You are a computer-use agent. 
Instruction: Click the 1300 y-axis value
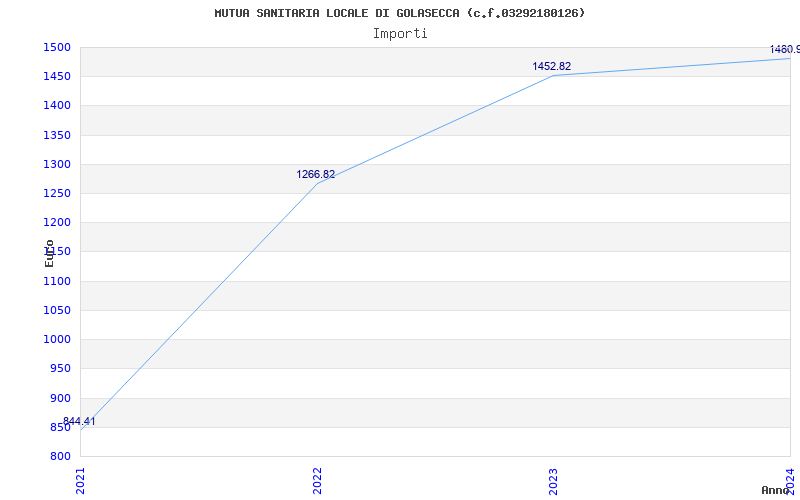point(57,165)
